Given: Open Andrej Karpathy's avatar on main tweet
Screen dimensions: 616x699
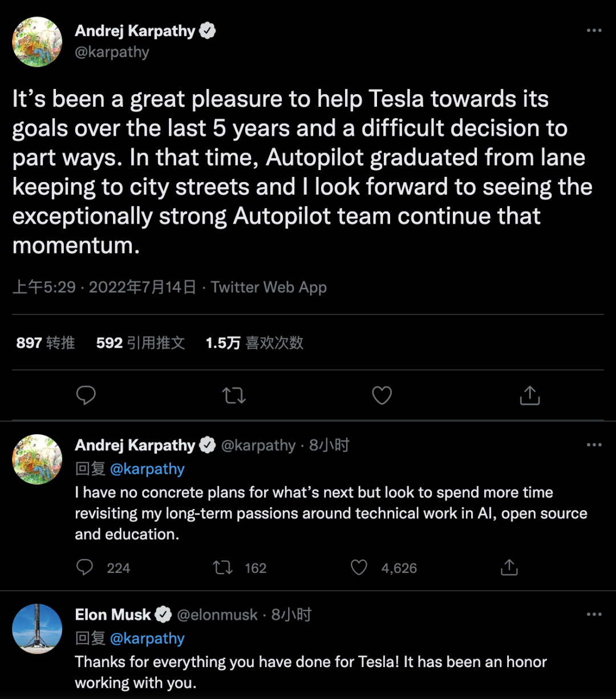Looking at the screenshot, I should pyautogui.click(x=37, y=42).
